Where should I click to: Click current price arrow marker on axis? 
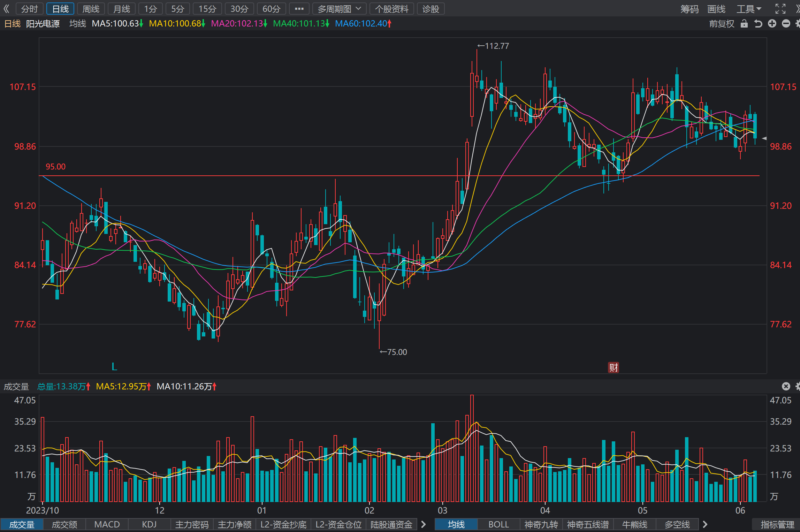point(764,138)
